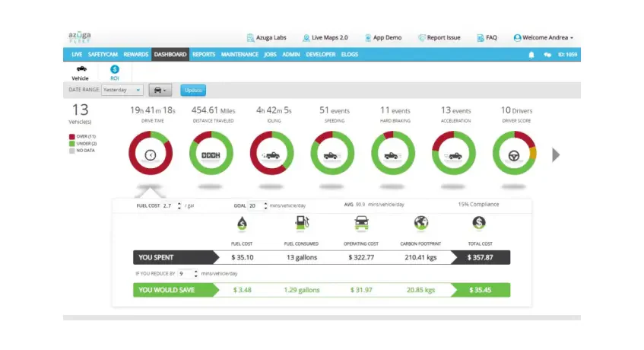Click the $ 357.87 total spent
The width and height of the screenshot is (644, 350).
click(x=480, y=258)
